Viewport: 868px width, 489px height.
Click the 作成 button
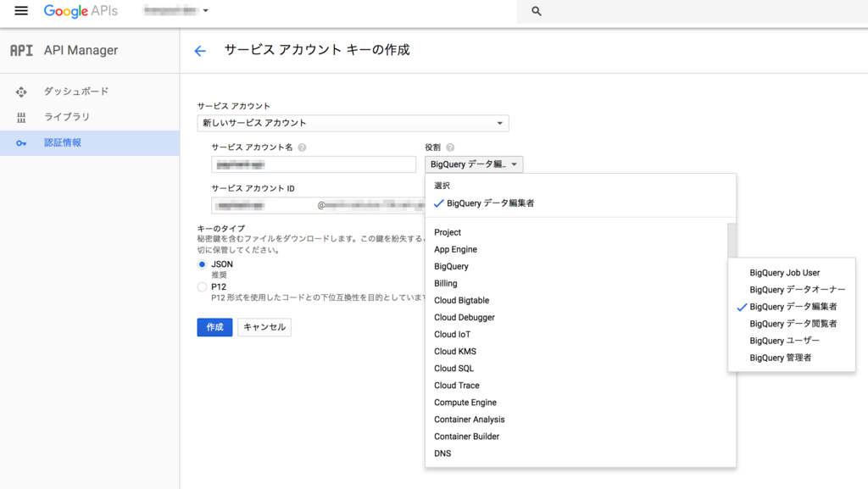pos(214,327)
